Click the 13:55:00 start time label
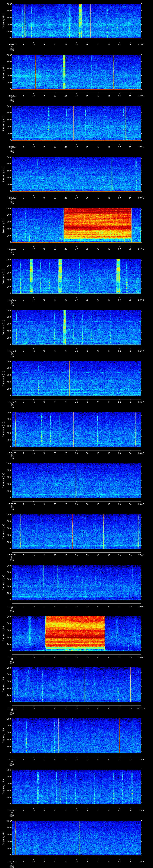Viewport: 153px width, 868px height. pos(12,504)
